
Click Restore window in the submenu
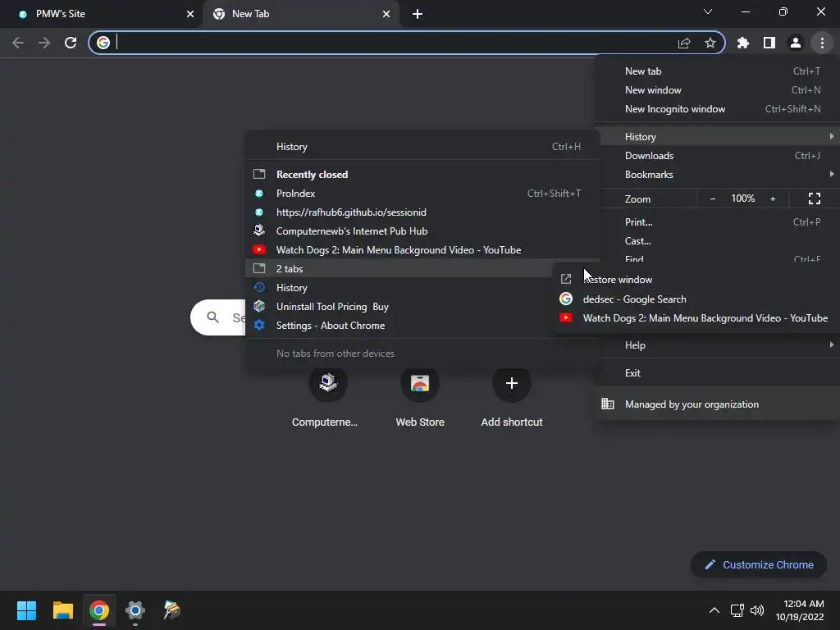696,280
